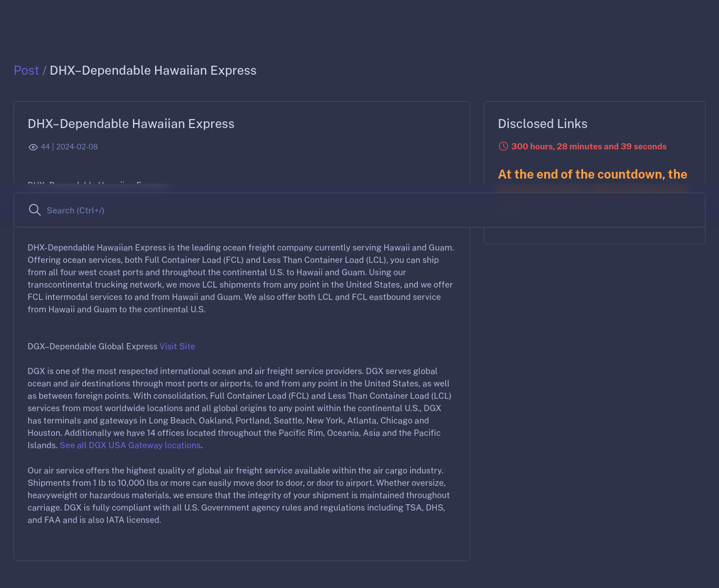The width and height of the screenshot is (719, 588).
Task: Click the eye views icon
Action: pos(33,147)
